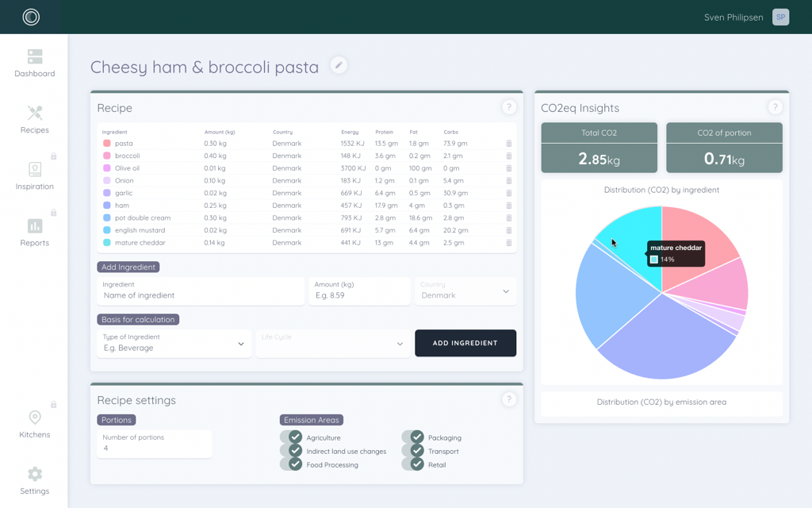Disable the Packaging emission area

click(x=412, y=437)
